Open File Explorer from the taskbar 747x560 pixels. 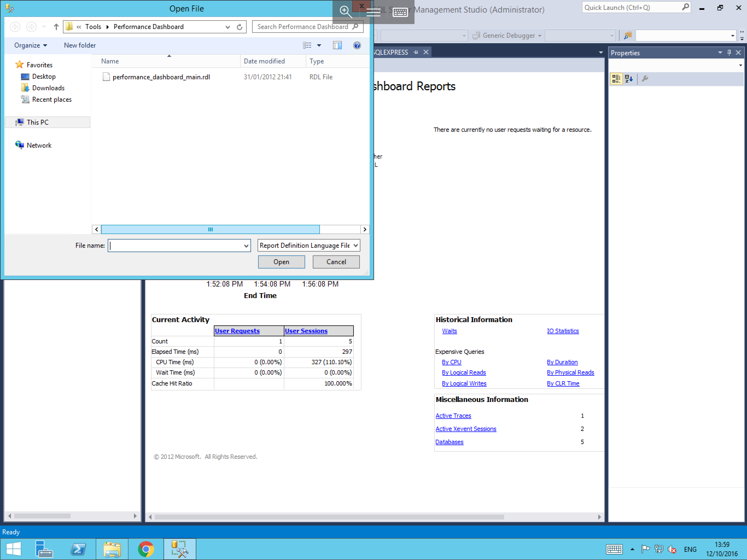pyautogui.click(x=112, y=549)
